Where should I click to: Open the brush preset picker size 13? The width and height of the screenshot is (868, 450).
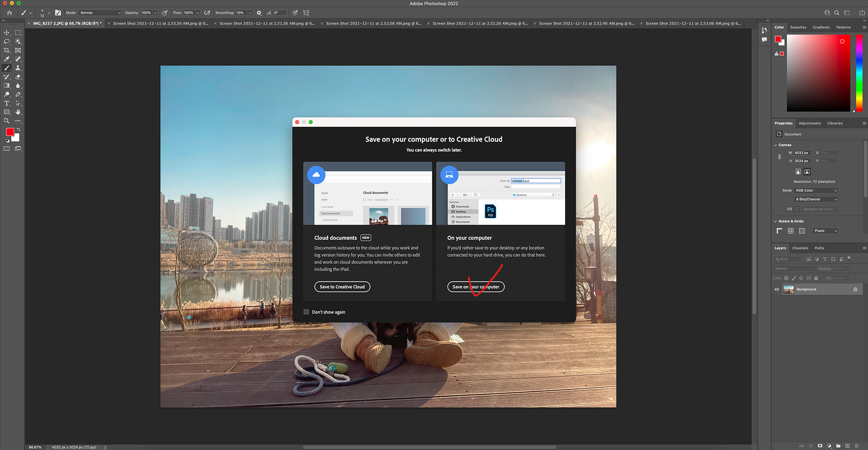(x=44, y=13)
